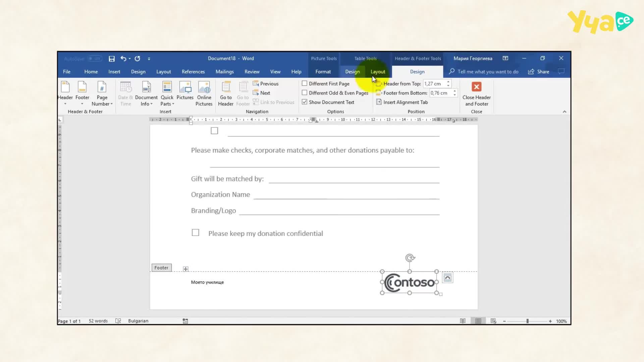Open the Footer gallery button
Image resolution: width=644 pixels, height=362 pixels.
82,94
